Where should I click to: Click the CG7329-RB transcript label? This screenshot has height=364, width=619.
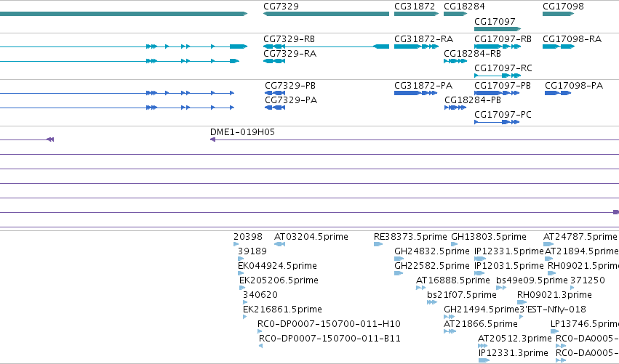[x=289, y=39]
